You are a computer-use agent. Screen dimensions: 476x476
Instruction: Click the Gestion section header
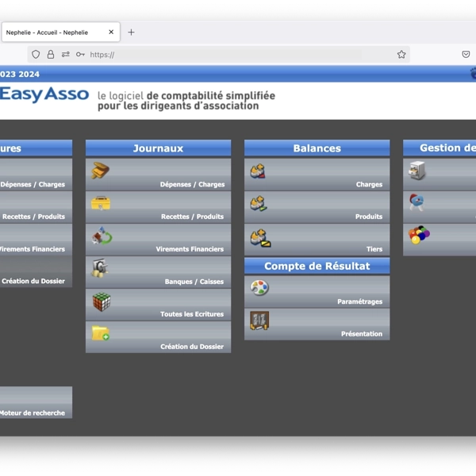click(440, 148)
